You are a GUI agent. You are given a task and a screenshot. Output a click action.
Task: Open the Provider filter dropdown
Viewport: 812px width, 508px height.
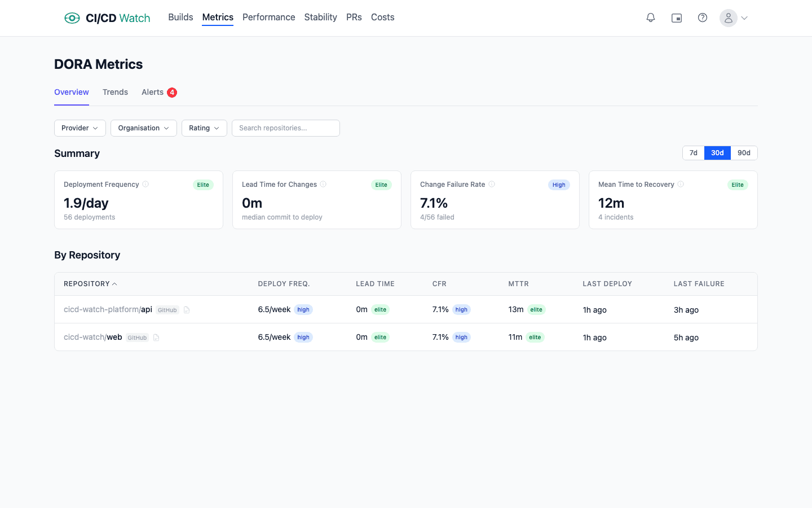coord(80,128)
